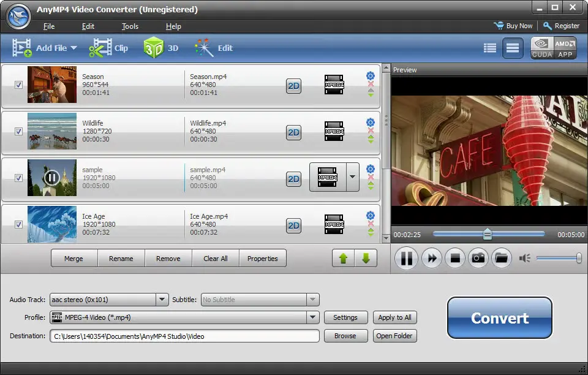Open the Subtitle dropdown
The height and width of the screenshot is (375, 588).
(x=313, y=300)
